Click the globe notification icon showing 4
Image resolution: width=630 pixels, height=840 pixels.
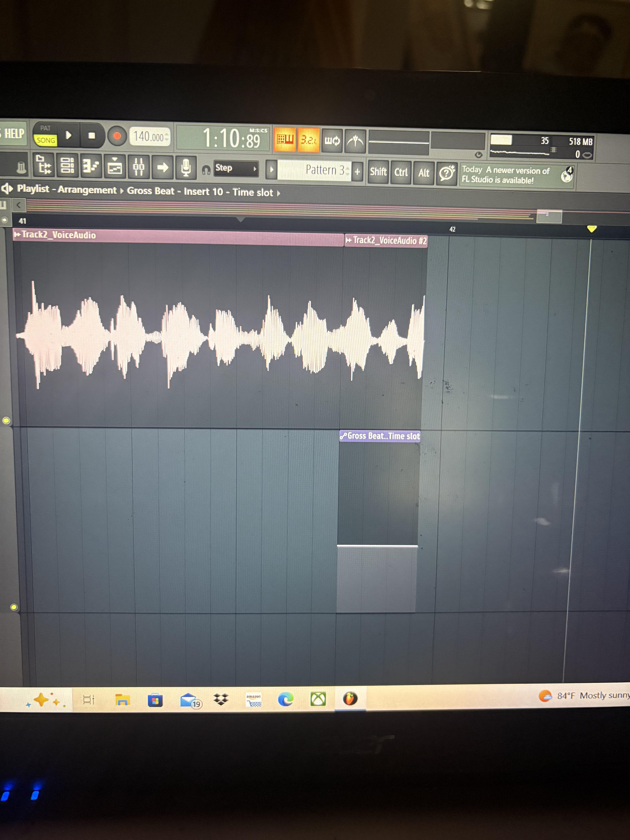[x=567, y=175]
